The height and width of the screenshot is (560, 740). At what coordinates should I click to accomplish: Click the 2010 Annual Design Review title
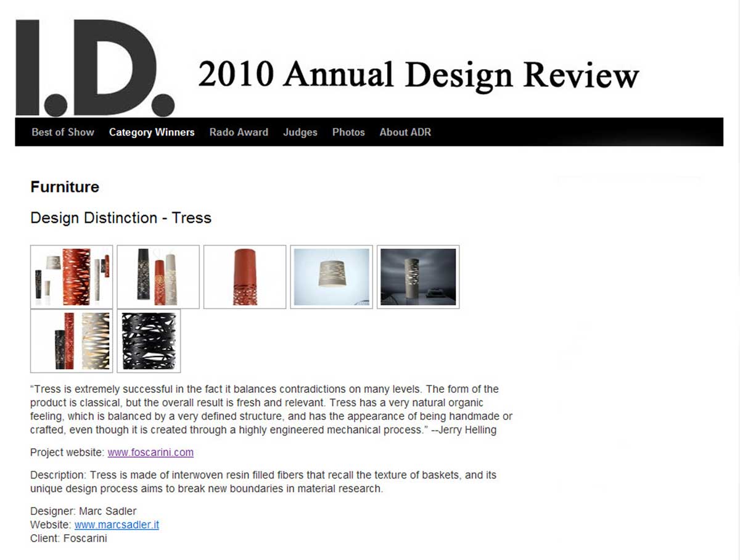tap(418, 75)
